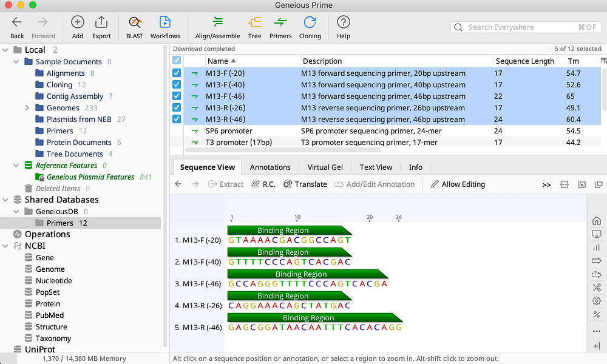This screenshot has width=607, height=364.
Task: Expand the Genomes folder
Action: [x=27, y=108]
